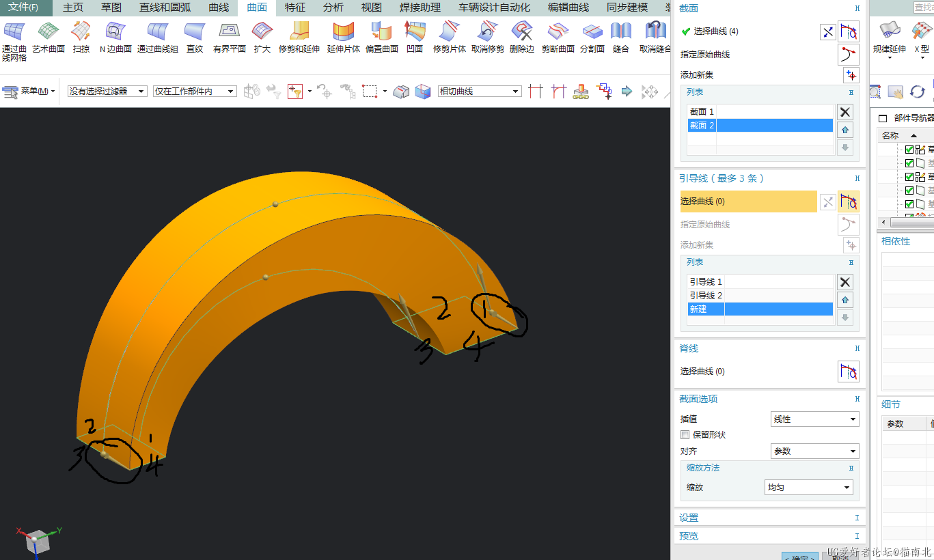Select the 剪断曲面 tool
The height and width of the screenshot is (560, 934).
pyautogui.click(x=558, y=38)
